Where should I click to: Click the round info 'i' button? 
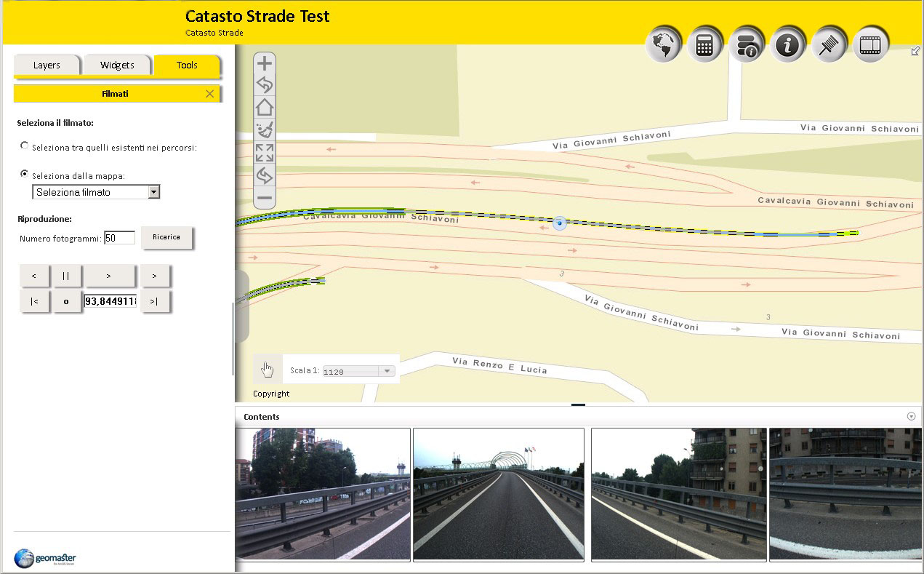tap(788, 45)
